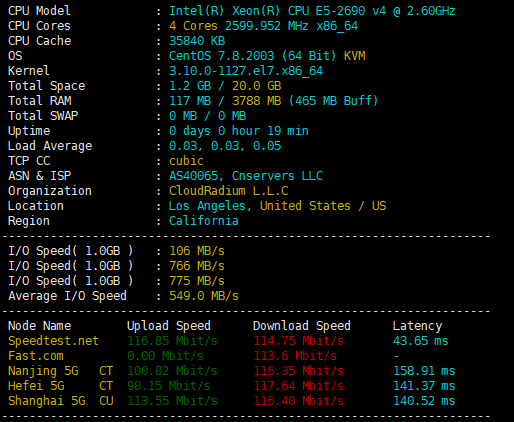The height and width of the screenshot is (422, 514).
Task: Click the 4 Cores CPU value
Action: coord(193,26)
